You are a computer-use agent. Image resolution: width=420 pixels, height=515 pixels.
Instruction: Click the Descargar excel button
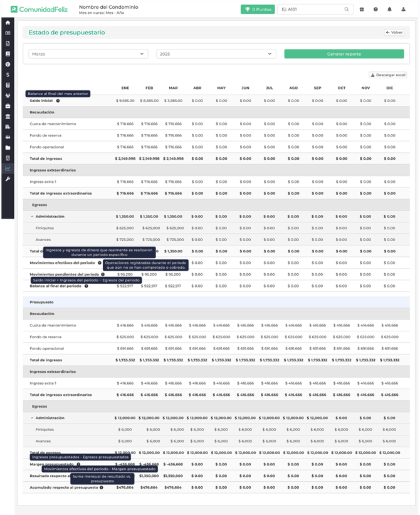pos(388,75)
